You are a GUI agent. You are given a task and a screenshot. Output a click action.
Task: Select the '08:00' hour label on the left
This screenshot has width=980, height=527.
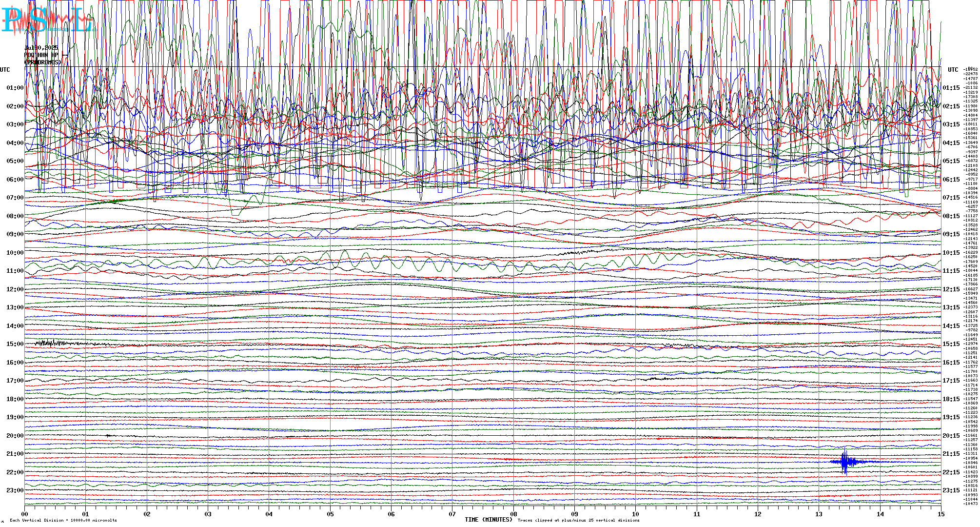tap(15, 216)
